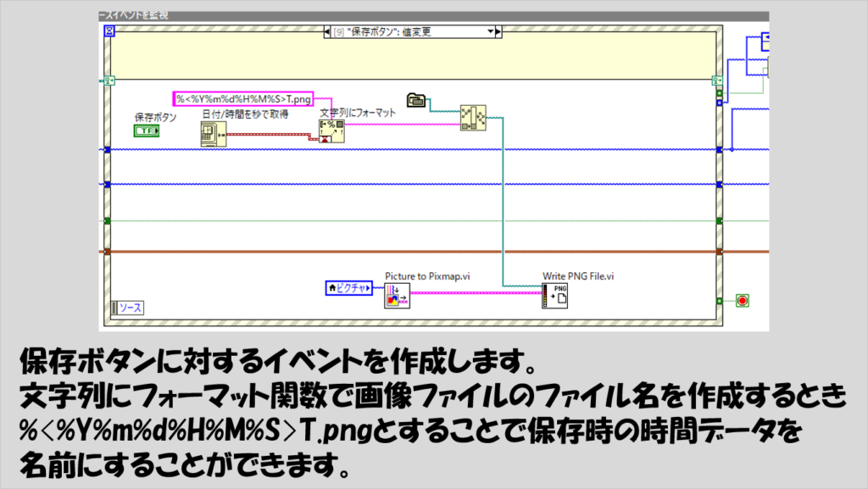The height and width of the screenshot is (489, 868).
Task: Click the green boolean output tunnel on right border
Action: pyautogui.click(x=719, y=93)
